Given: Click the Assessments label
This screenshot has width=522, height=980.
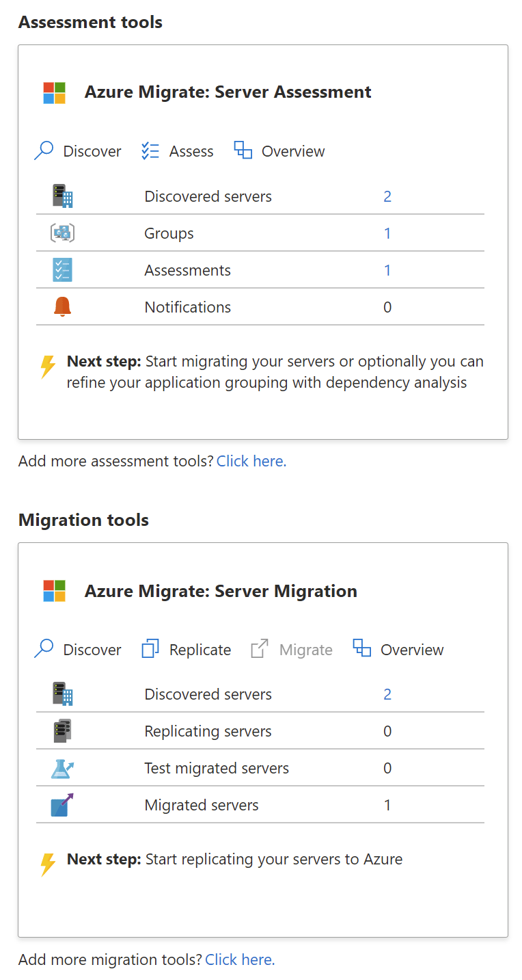Looking at the screenshot, I should pos(188,270).
